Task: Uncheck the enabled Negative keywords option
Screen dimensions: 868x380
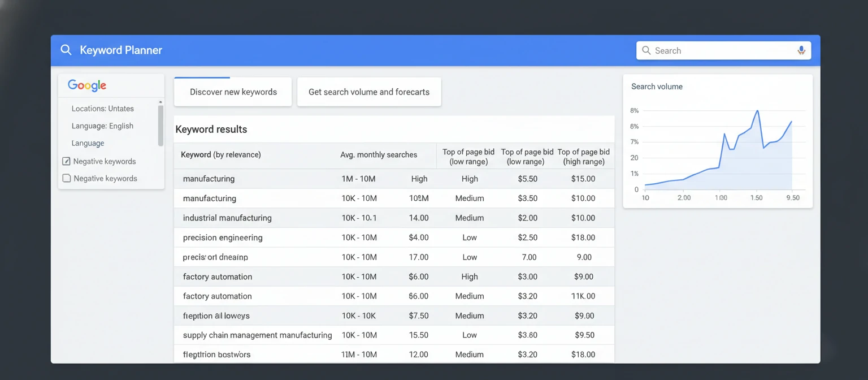Action: tap(66, 161)
